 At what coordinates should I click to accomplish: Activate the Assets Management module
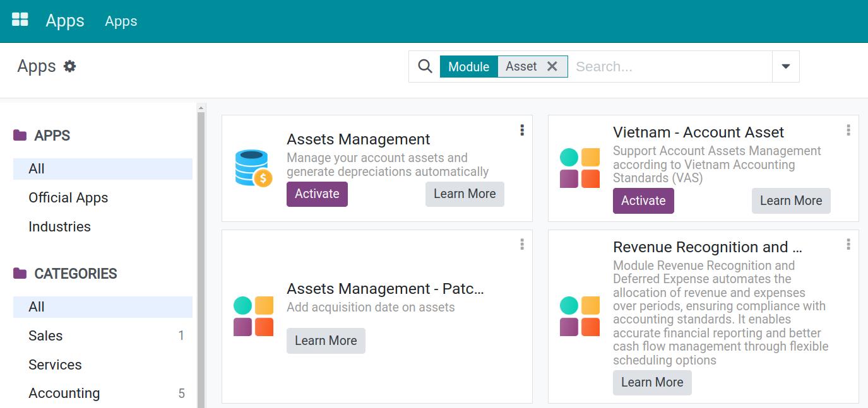pos(317,194)
